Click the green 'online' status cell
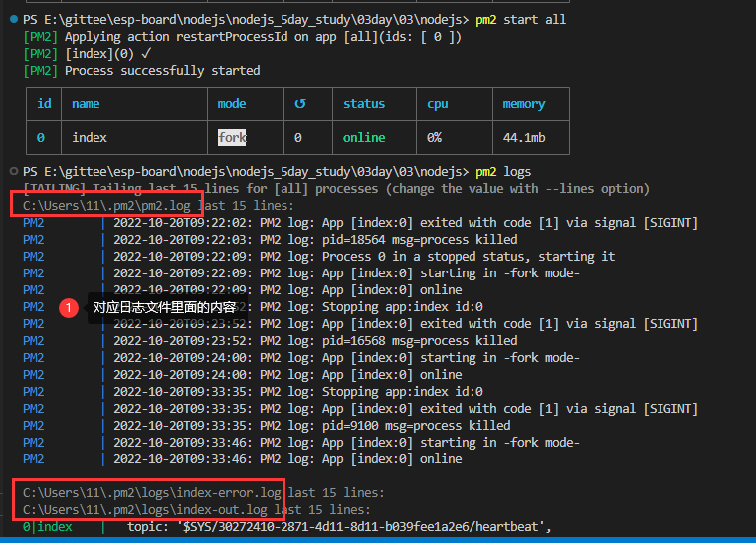756x543 pixels. [x=364, y=138]
